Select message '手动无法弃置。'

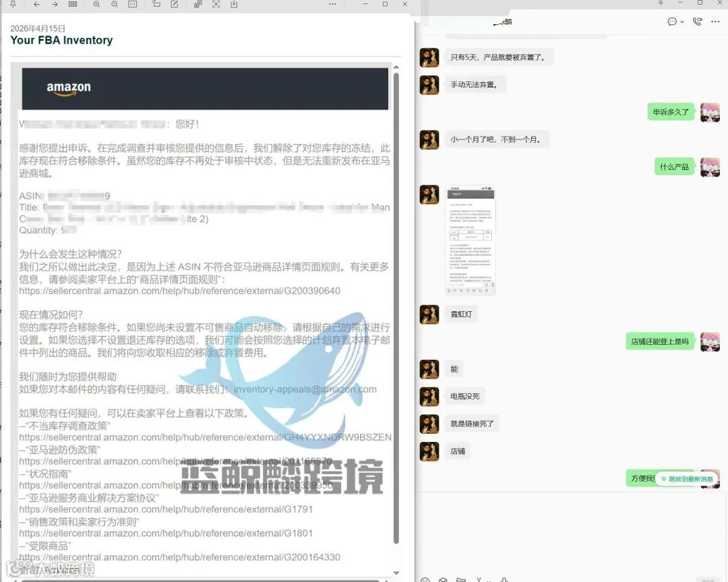click(475, 85)
